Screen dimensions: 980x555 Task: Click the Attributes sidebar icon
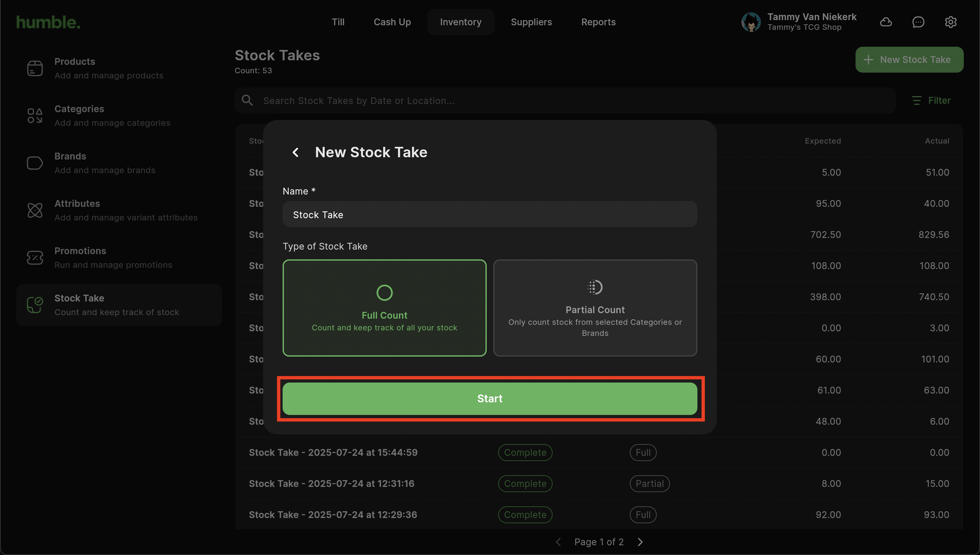click(35, 210)
